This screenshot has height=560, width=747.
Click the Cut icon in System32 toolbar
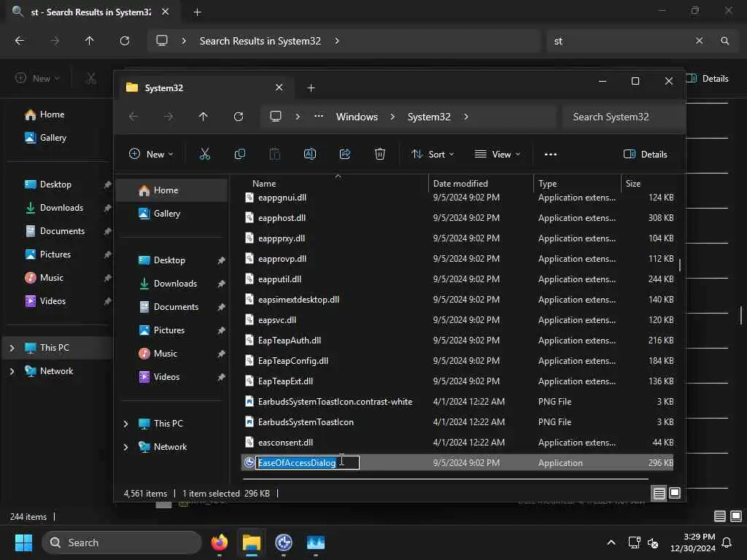click(x=204, y=154)
